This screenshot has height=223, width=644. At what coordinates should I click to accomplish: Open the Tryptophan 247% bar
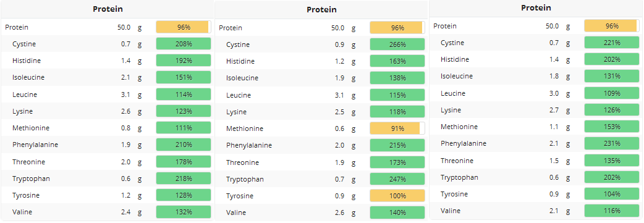pyautogui.click(x=397, y=179)
